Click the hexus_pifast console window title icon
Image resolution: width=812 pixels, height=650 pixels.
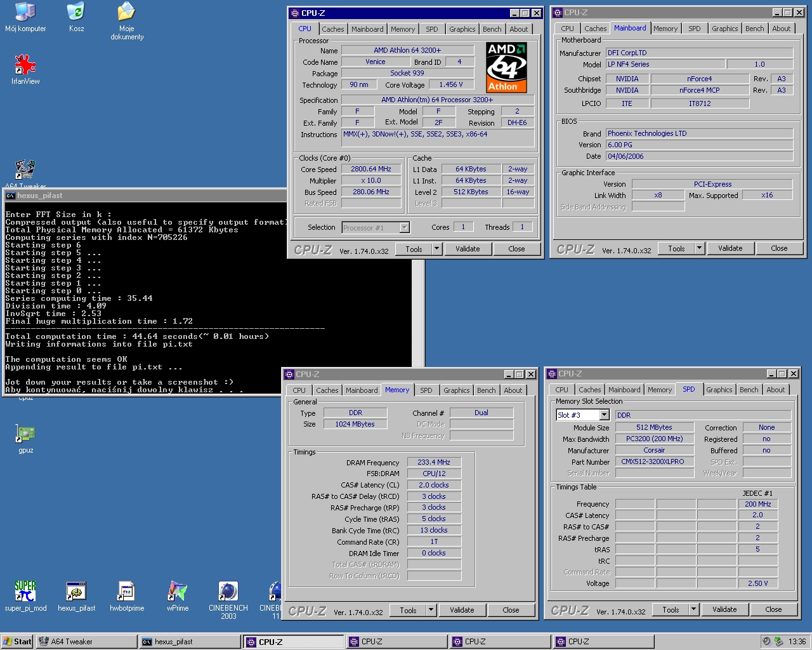coord(10,196)
